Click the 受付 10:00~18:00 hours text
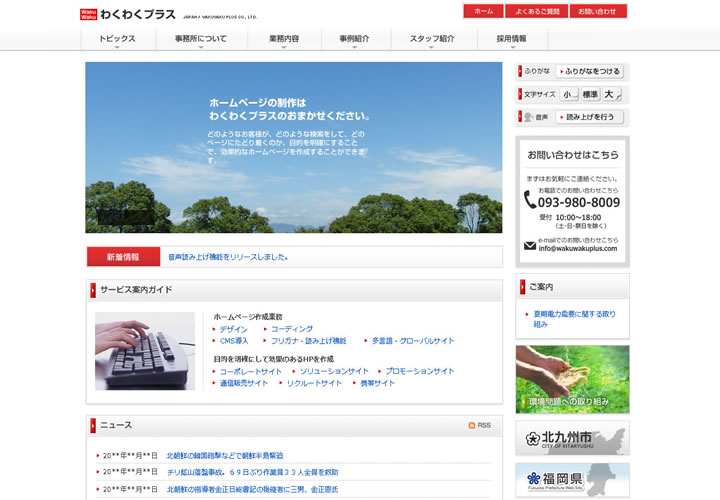Image resolution: width=720 pixels, height=500 pixels. click(x=570, y=217)
